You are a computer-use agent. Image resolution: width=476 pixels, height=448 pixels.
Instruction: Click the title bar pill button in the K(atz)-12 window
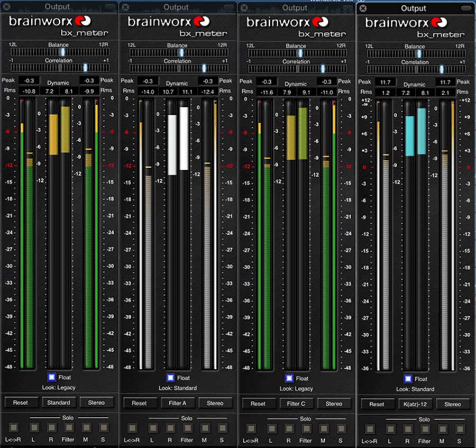click(466, 8)
